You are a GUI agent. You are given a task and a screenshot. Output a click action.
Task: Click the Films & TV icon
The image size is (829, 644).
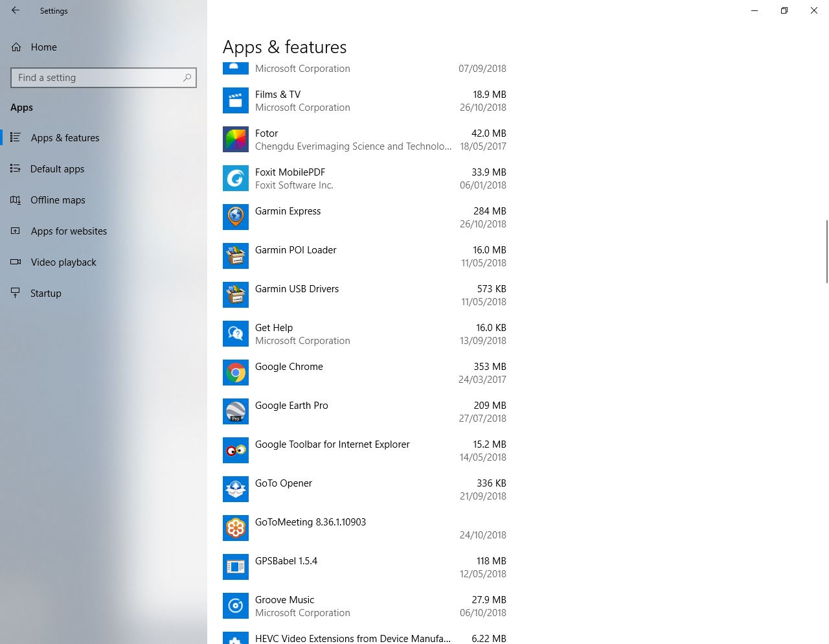235,100
